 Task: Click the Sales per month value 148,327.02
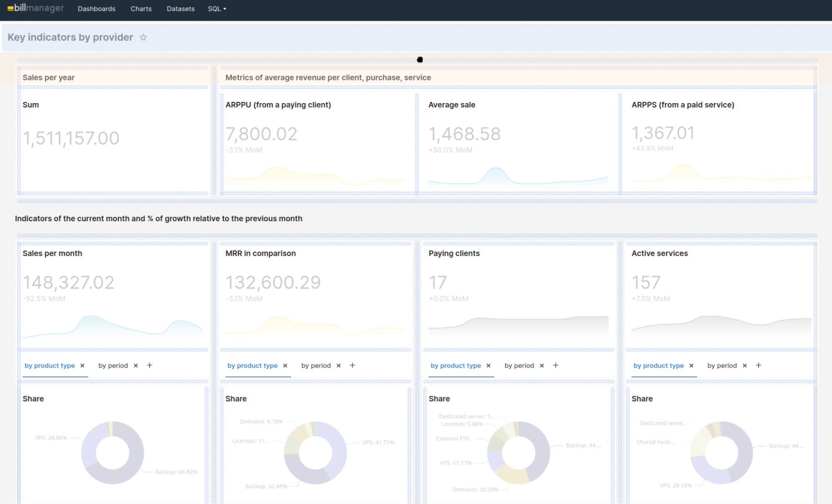(x=68, y=283)
